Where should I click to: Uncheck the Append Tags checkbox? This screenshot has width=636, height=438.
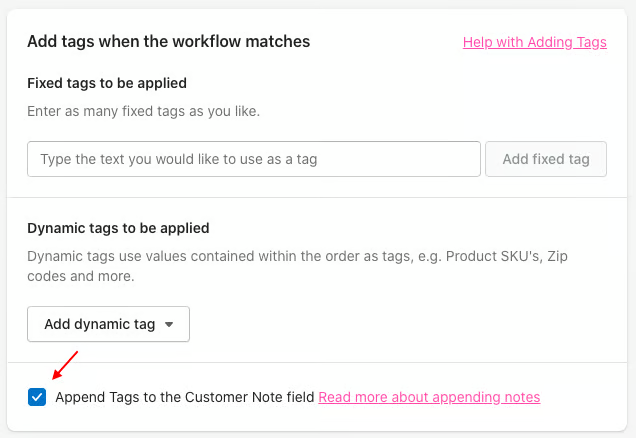[37, 397]
